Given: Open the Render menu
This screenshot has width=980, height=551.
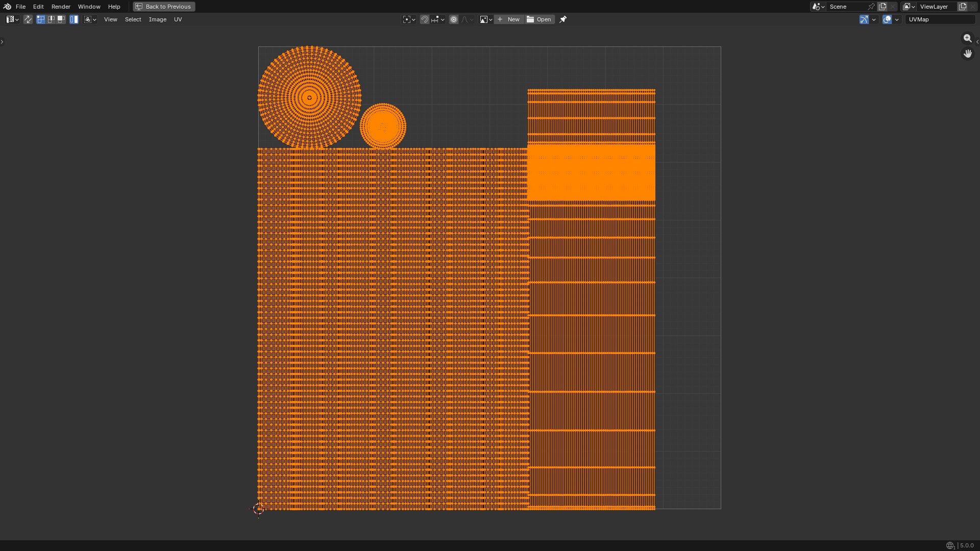Looking at the screenshot, I should [x=61, y=7].
